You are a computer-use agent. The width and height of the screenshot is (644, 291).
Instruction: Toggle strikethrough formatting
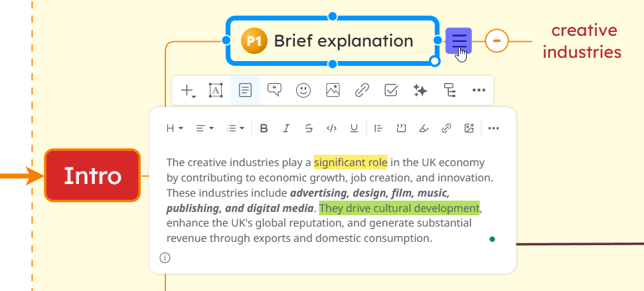point(309,129)
